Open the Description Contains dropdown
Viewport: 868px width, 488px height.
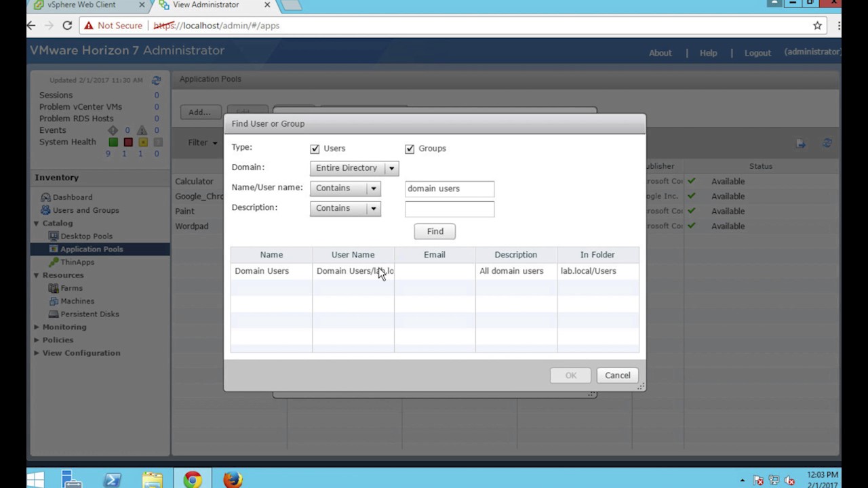(x=345, y=209)
